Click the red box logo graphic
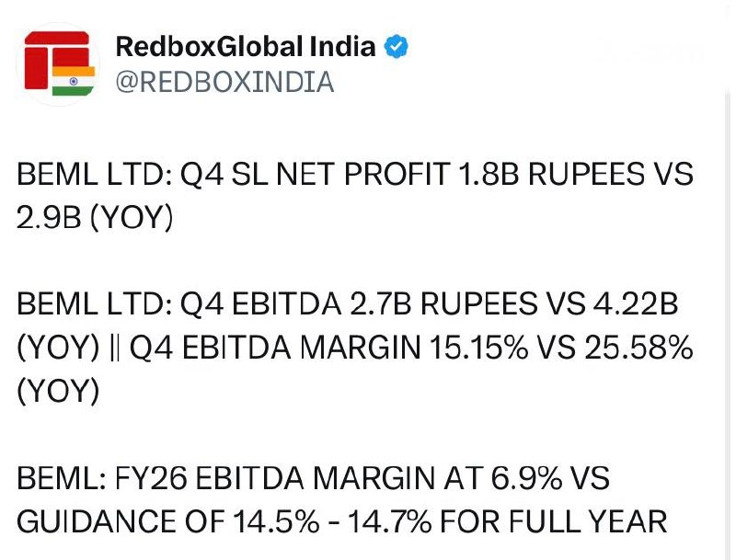 [x=56, y=60]
